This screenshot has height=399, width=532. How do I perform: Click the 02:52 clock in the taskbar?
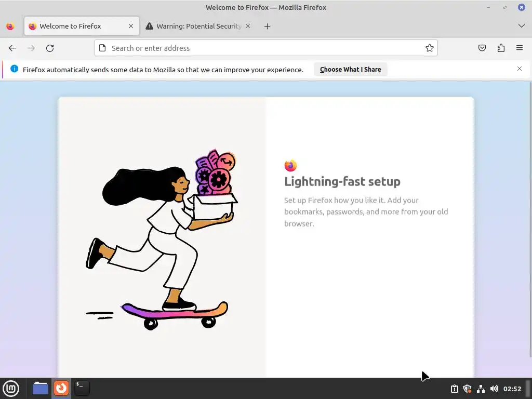click(512, 389)
